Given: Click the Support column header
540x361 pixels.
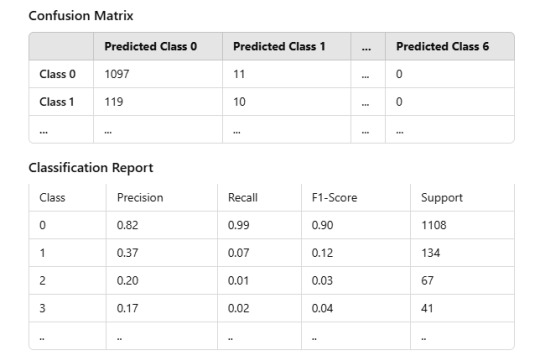Looking at the screenshot, I should [x=442, y=198].
